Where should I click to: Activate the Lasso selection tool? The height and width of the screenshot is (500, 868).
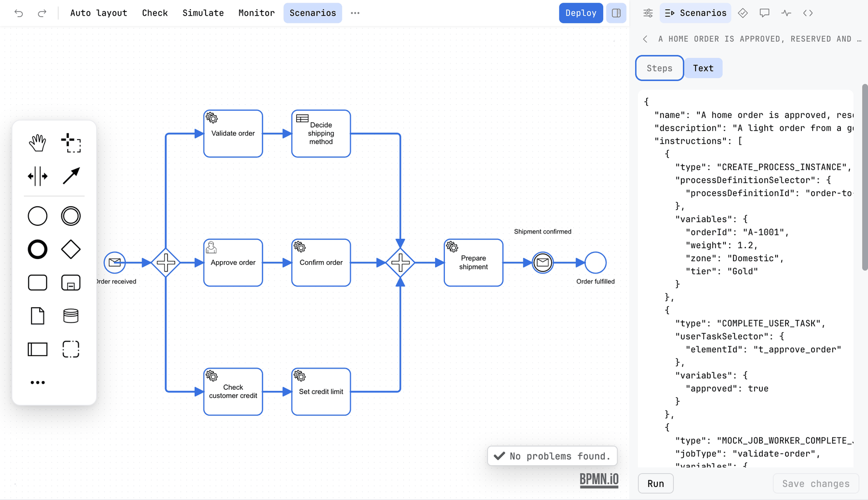(x=71, y=143)
